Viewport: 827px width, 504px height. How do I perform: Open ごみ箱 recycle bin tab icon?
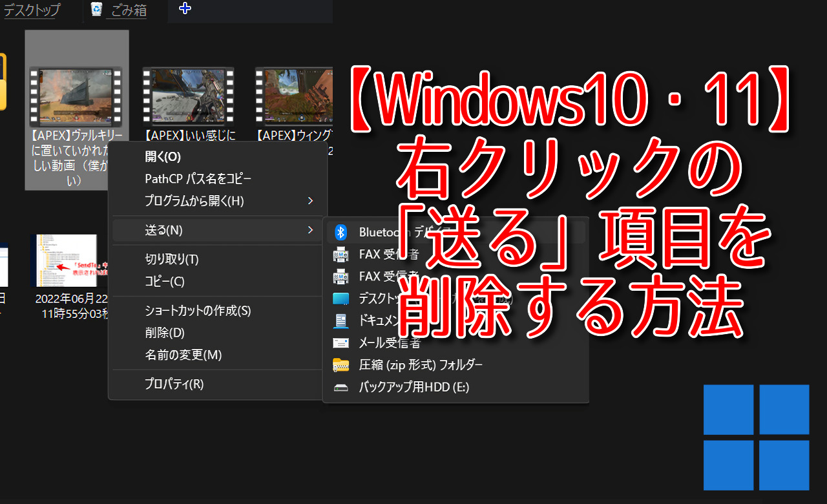[x=97, y=9]
